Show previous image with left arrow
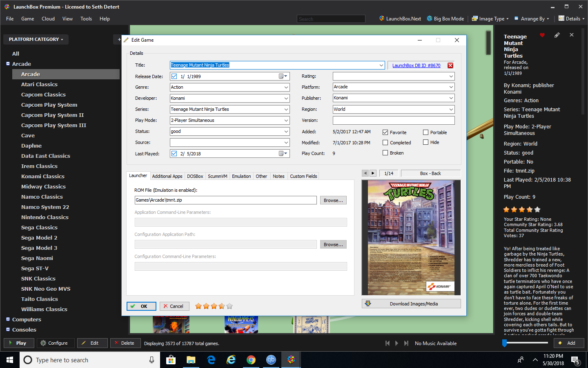The height and width of the screenshot is (368, 588). pos(365,173)
